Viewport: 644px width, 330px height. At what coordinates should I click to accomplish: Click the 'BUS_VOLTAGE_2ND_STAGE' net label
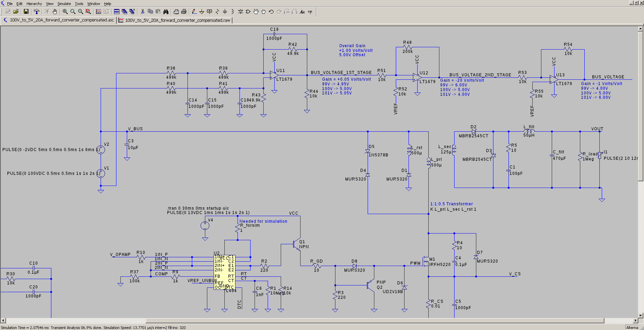point(480,75)
